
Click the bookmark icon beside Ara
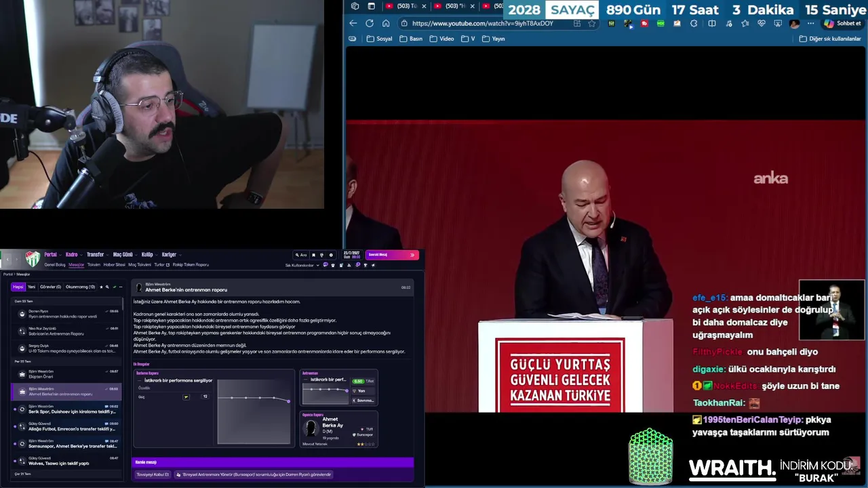point(313,255)
